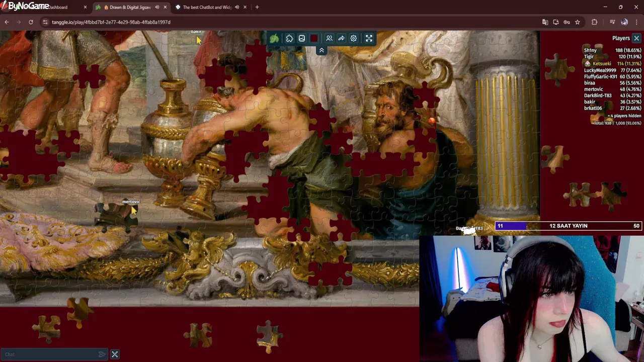Open the browser extensions menu
The width and height of the screenshot is (644, 362).
click(x=595, y=22)
